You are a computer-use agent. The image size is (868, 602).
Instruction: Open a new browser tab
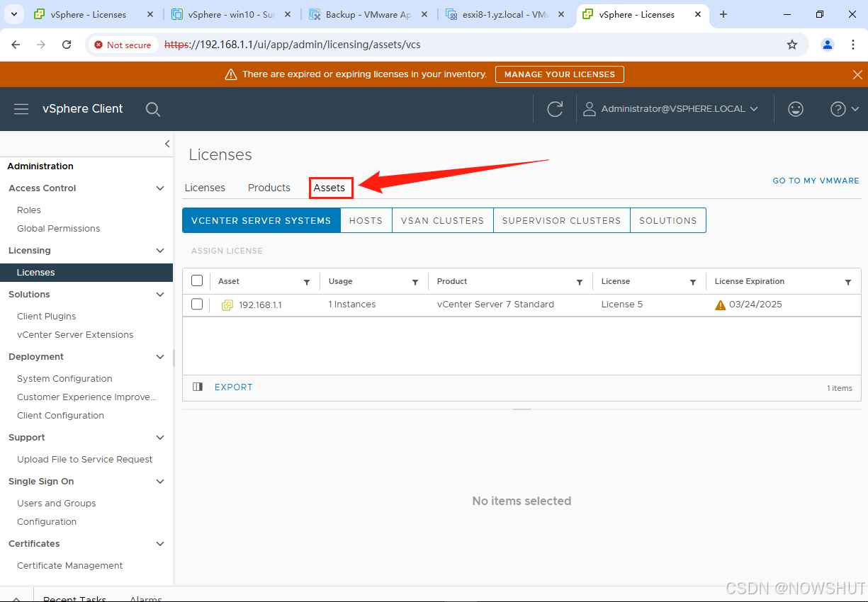[x=723, y=14]
